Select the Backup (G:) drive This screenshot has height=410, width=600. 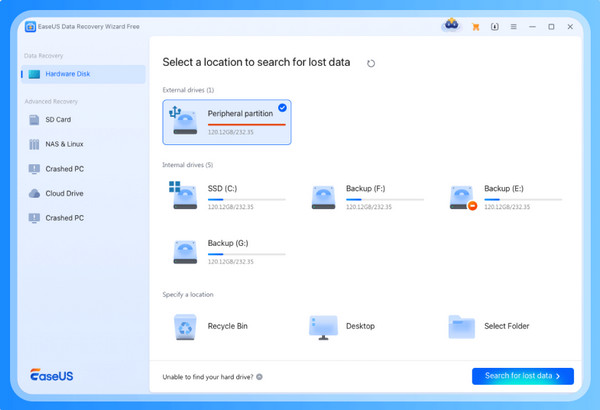[x=227, y=251]
